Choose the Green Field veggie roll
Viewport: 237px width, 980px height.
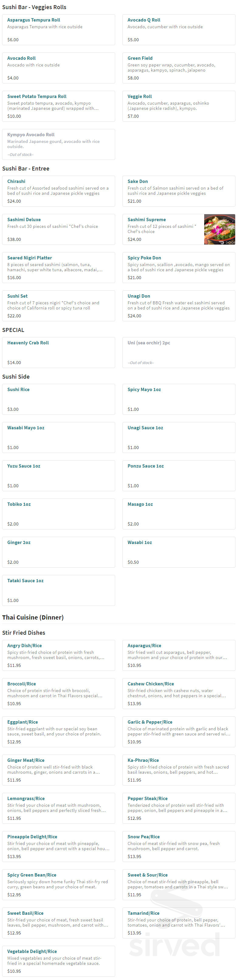coord(178,68)
